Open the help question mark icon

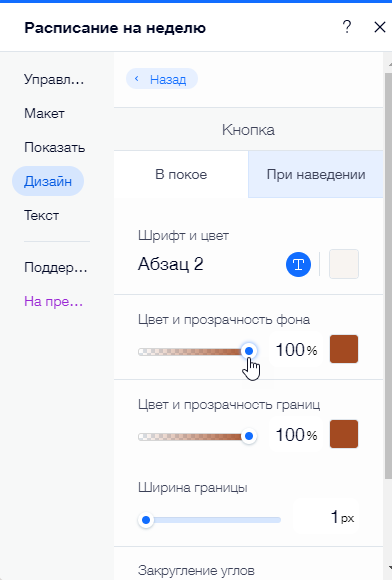tap(347, 27)
